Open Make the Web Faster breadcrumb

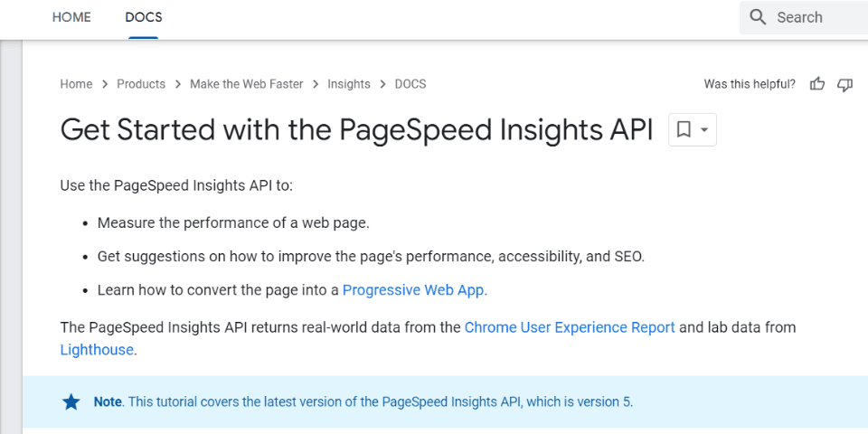point(246,84)
